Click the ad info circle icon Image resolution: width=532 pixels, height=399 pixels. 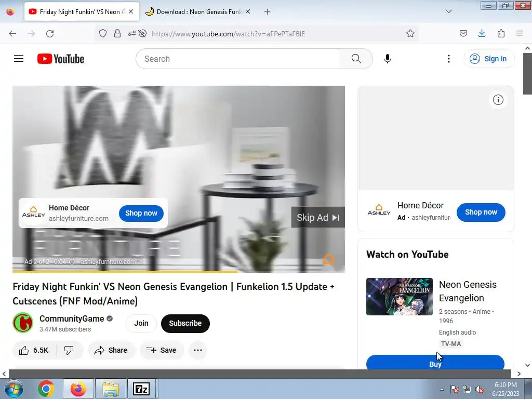coord(498,100)
